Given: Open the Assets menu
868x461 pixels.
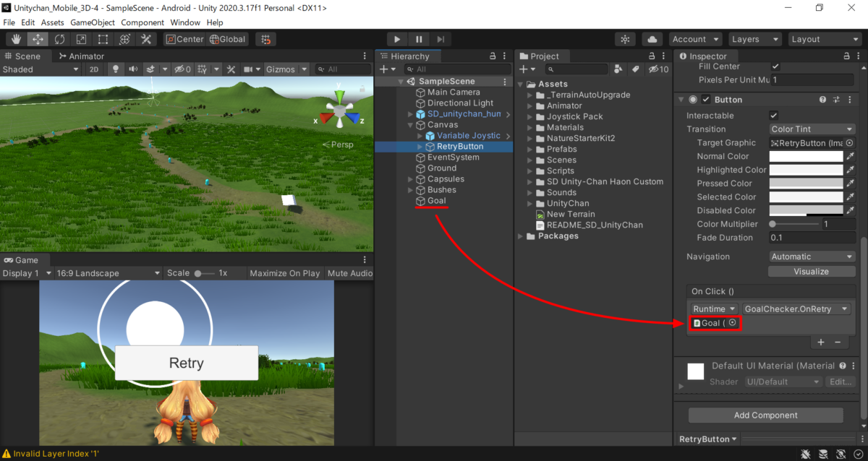Looking at the screenshot, I should (53, 22).
